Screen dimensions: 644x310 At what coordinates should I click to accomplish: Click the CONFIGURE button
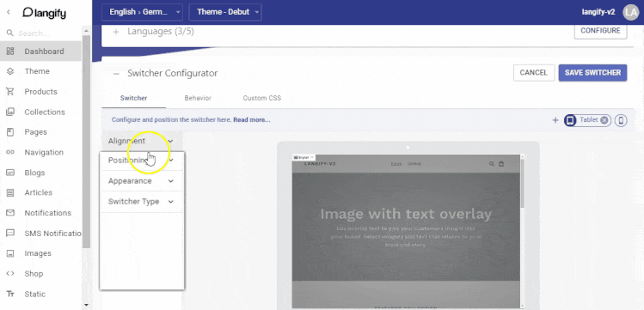[600, 31]
